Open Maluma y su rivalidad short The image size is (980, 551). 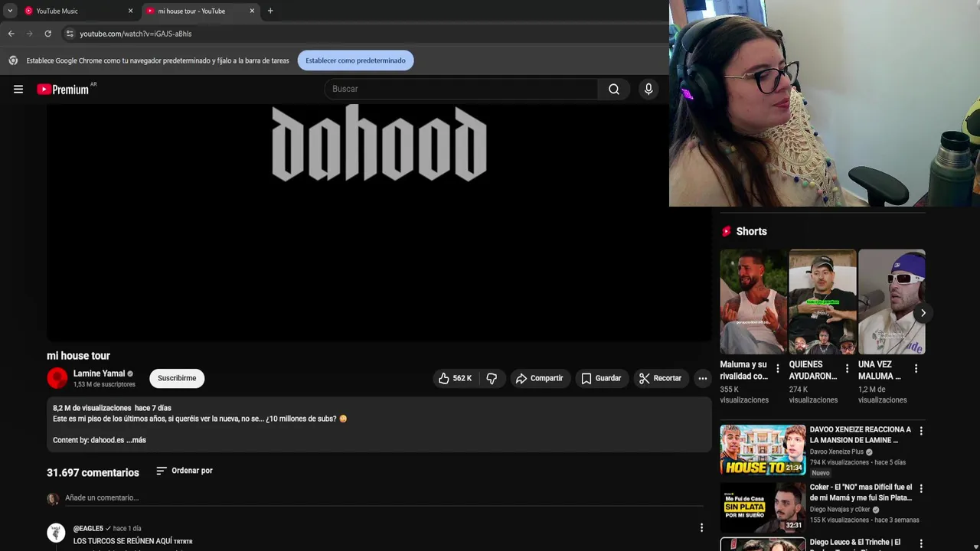click(753, 302)
